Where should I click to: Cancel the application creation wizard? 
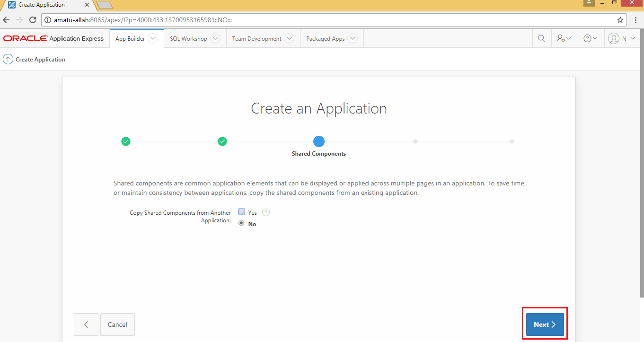pyautogui.click(x=117, y=324)
